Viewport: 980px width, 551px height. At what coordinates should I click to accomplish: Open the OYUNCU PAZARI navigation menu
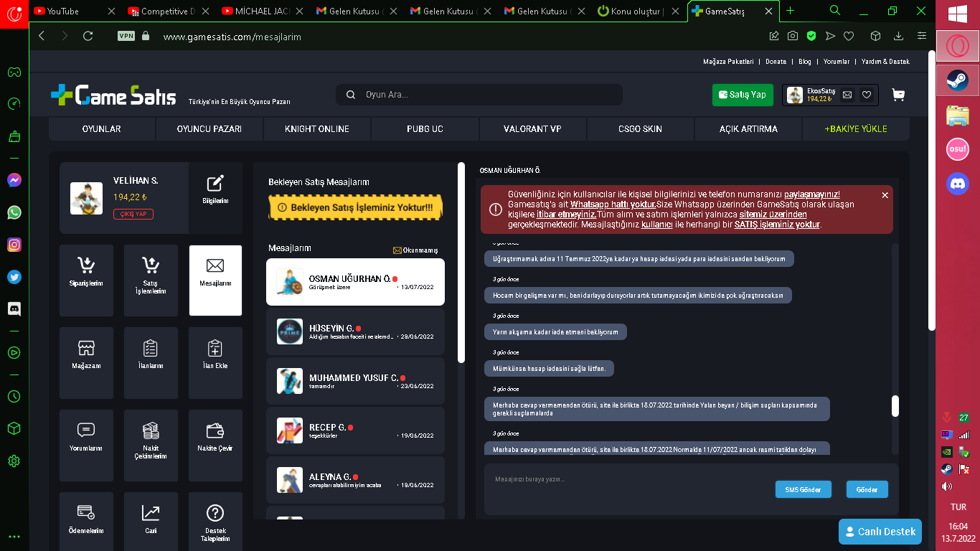coord(209,129)
